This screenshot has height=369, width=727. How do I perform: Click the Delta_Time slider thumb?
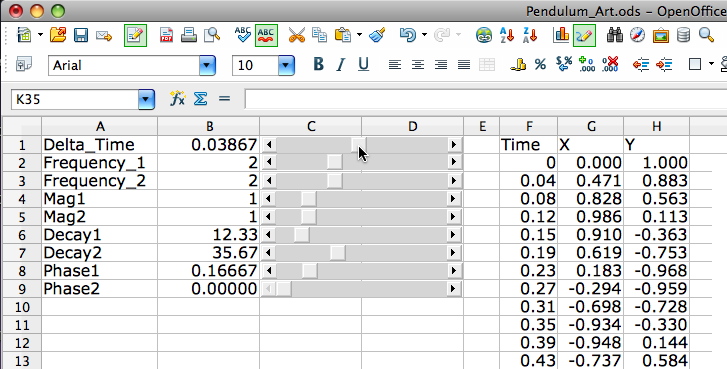pos(358,144)
